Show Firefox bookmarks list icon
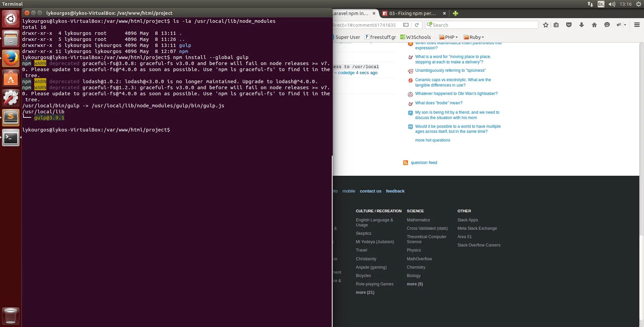 (556, 25)
